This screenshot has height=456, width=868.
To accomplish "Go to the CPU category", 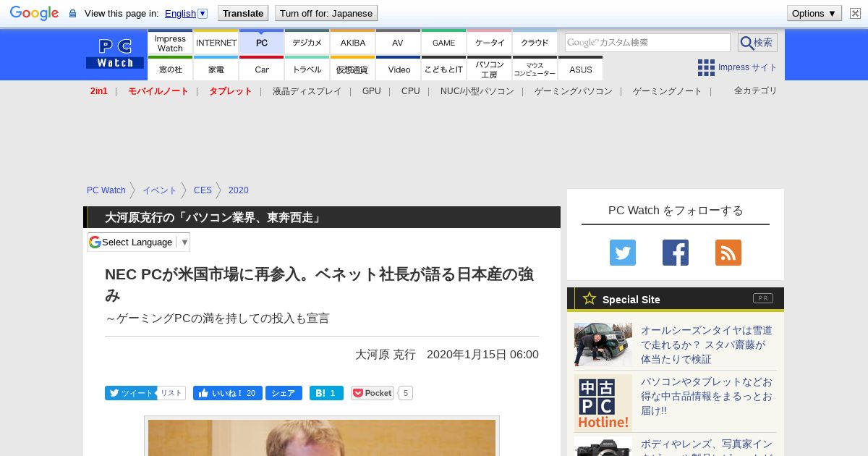I will (x=411, y=91).
